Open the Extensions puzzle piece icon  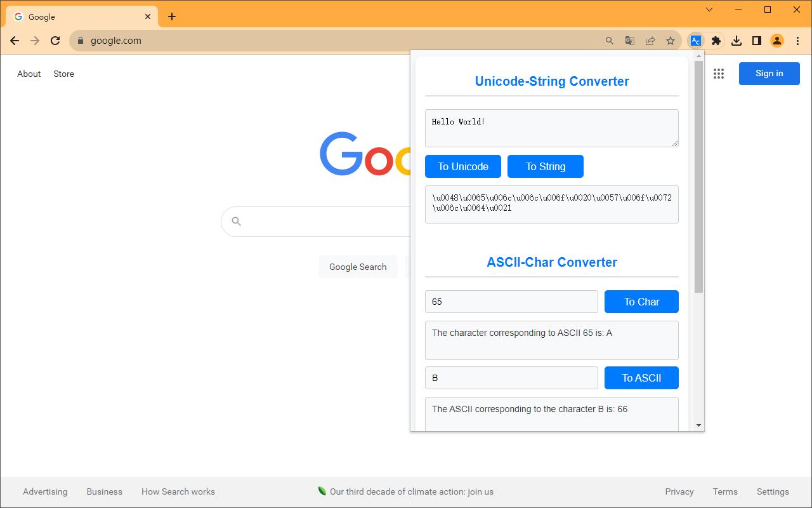(x=716, y=40)
